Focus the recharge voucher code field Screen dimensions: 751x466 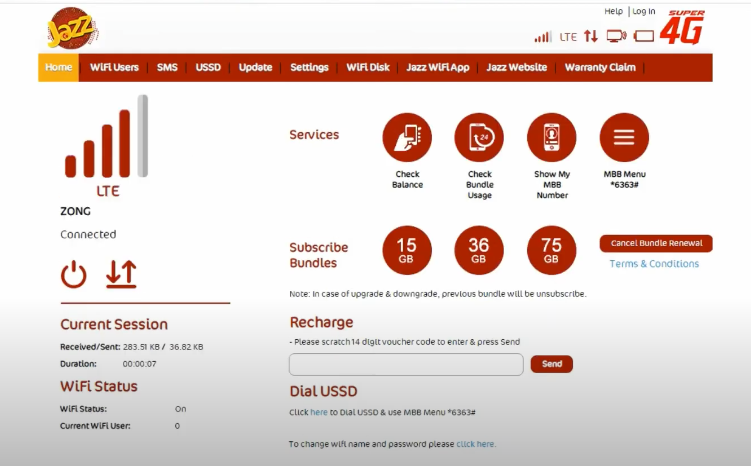coord(406,364)
